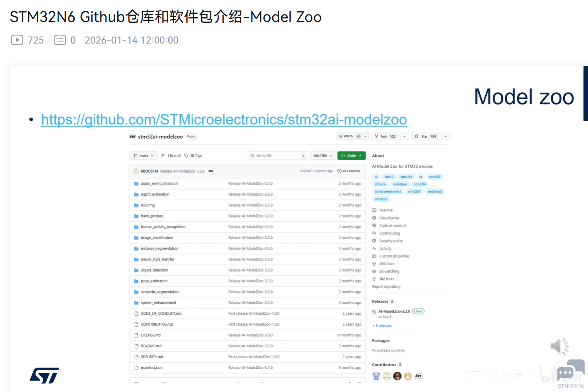Click the folder icon for object_detection
Image resolution: width=588 pixels, height=392 pixels.
[x=136, y=270]
